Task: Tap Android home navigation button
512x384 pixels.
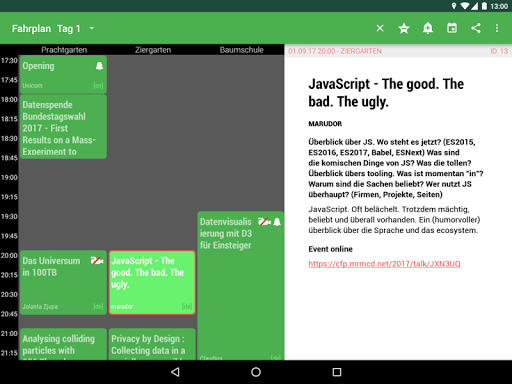Action: click(256, 372)
